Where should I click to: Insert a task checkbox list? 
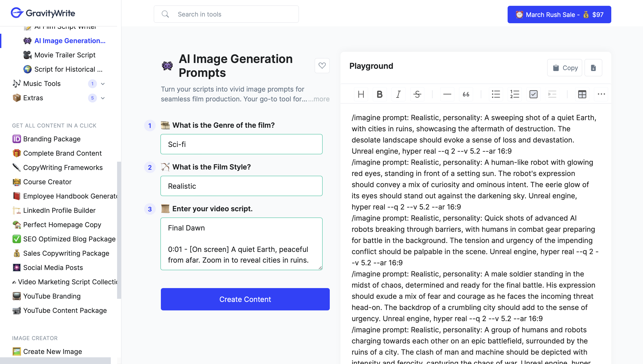tap(533, 94)
